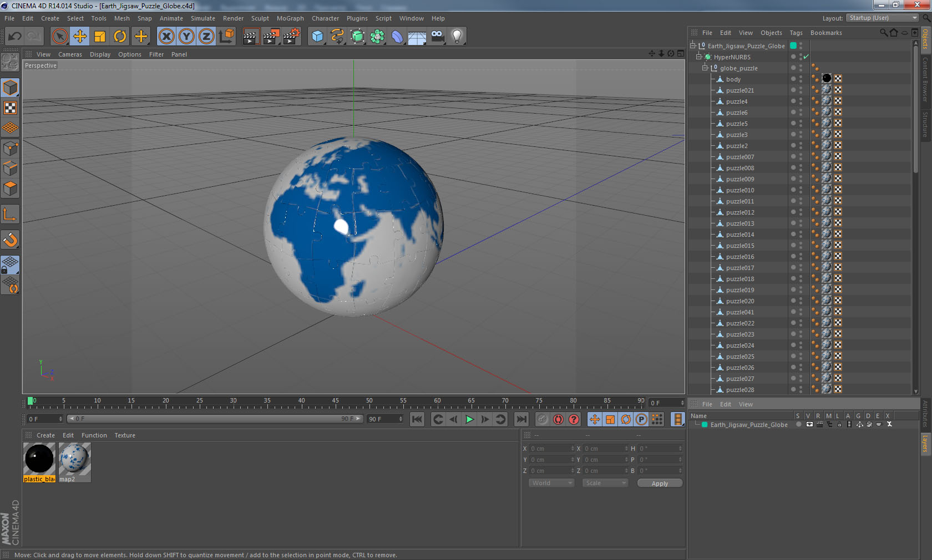Select the Live Selection tool

click(59, 37)
